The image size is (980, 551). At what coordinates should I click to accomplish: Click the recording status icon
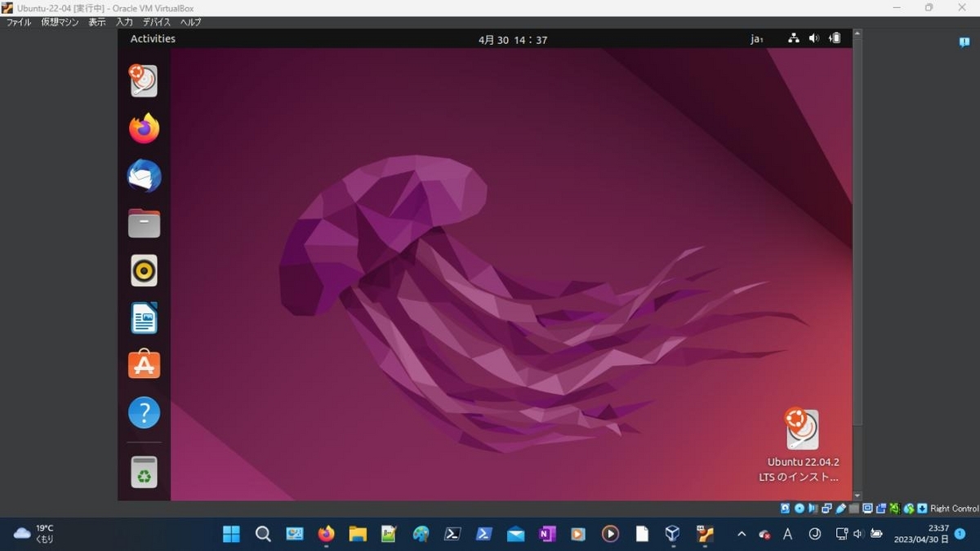[x=881, y=509]
